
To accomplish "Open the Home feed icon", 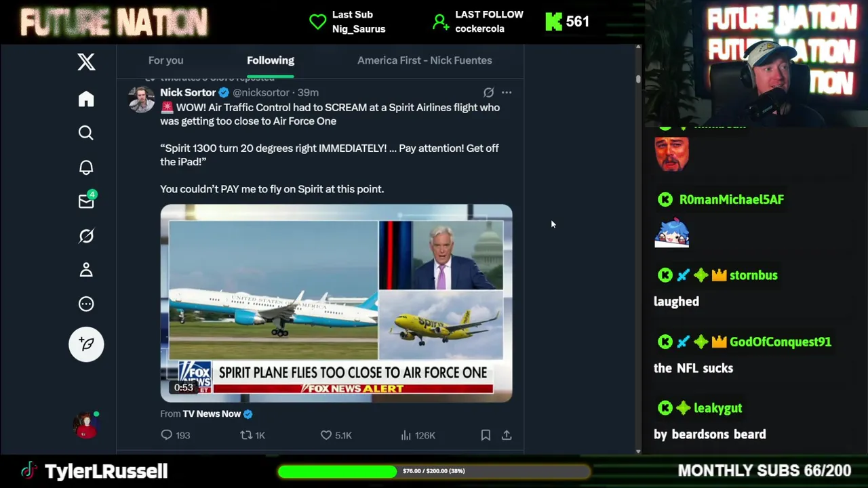I will tap(86, 99).
